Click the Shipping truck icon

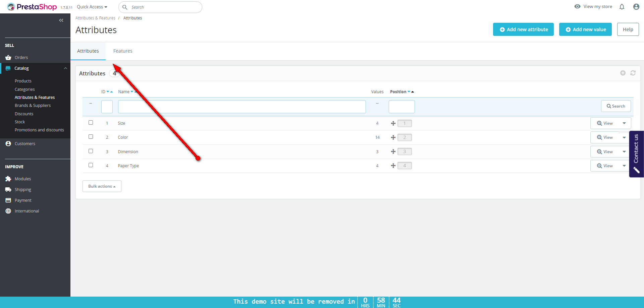[8, 190]
